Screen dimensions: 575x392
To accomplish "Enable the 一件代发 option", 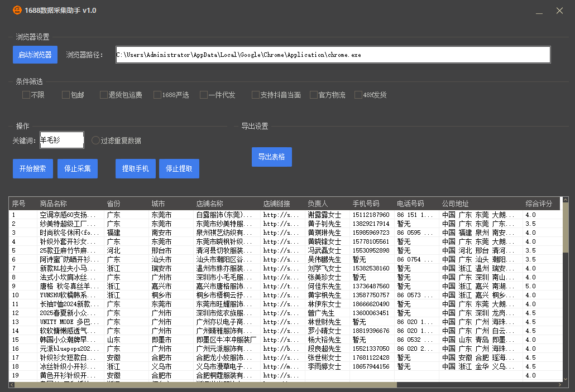I will coord(203,94).
